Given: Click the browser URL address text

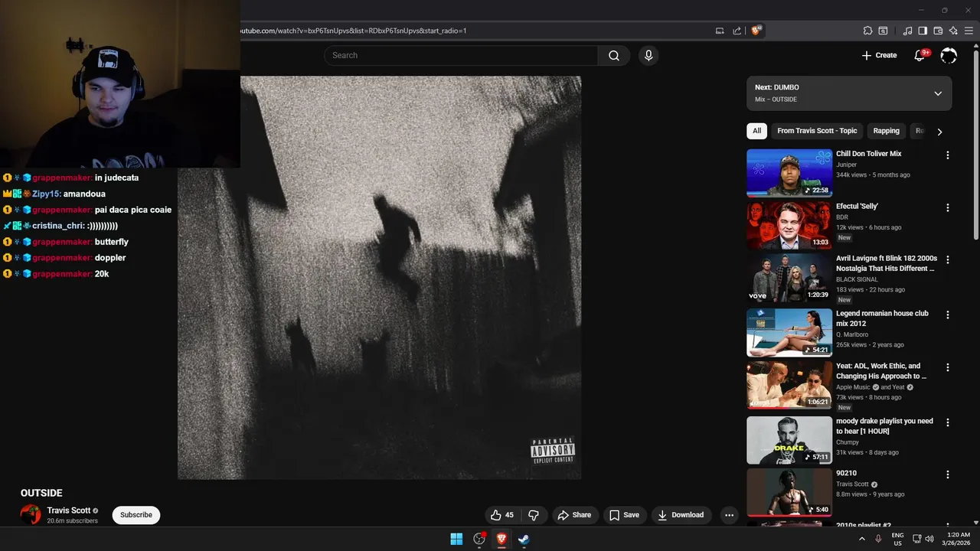Looking at the screenshot, I should click(x=354, y=31).
